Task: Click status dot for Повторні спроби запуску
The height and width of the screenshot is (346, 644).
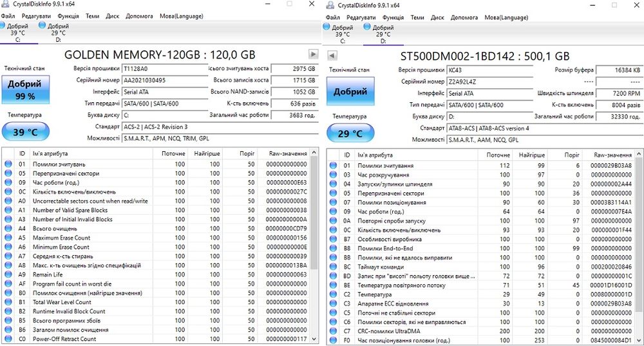Action: pyautogui.click(x=333, y=221)
